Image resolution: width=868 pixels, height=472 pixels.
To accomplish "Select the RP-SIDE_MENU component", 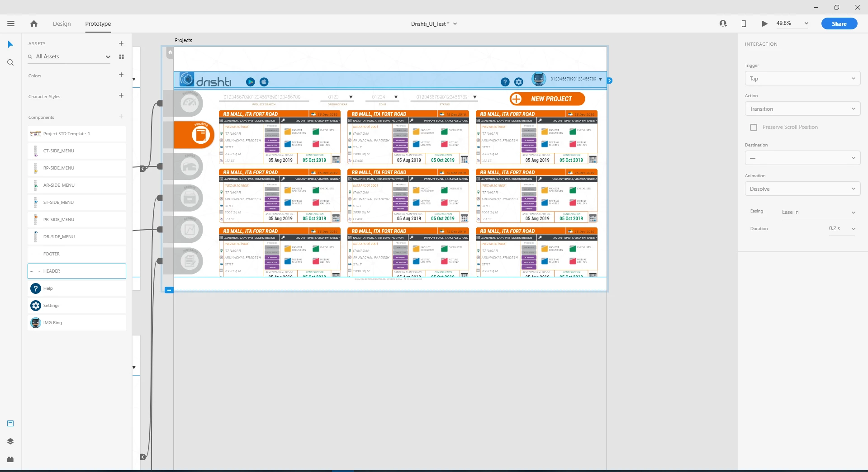I will 77,168.
